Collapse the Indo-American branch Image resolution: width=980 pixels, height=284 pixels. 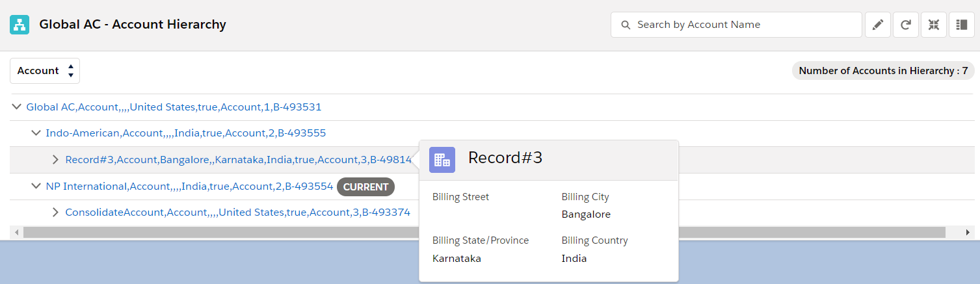36,133
